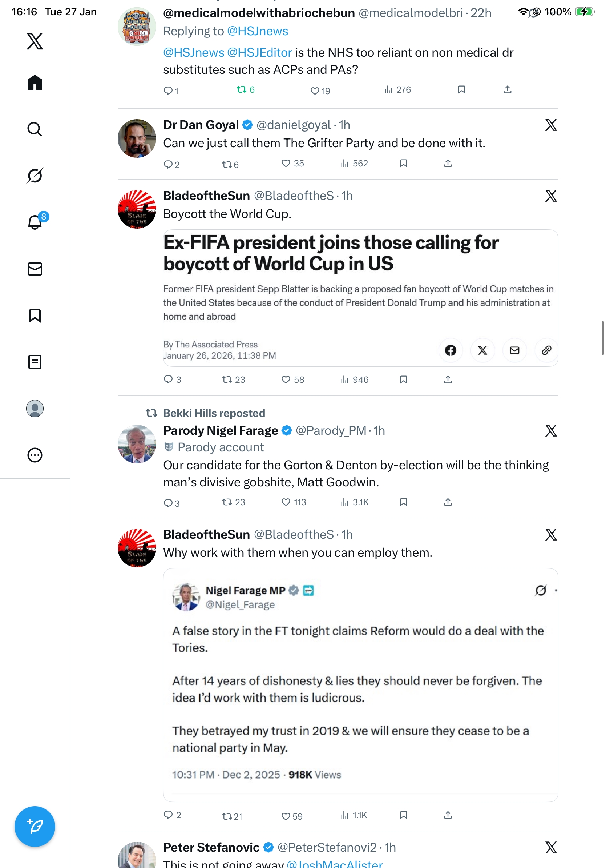Screen dimensions: 606x868
Task: Click the page scrollbar on right edge
Action: pos(602,338)
